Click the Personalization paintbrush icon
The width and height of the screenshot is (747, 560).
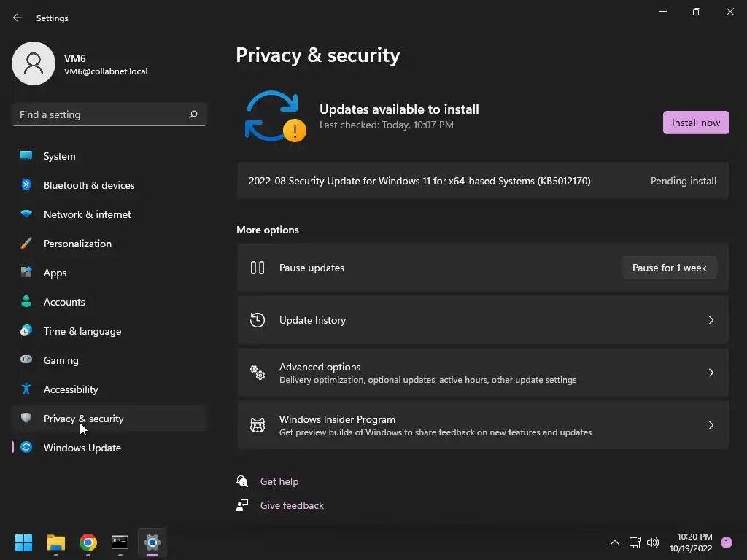tap(26, 244)
